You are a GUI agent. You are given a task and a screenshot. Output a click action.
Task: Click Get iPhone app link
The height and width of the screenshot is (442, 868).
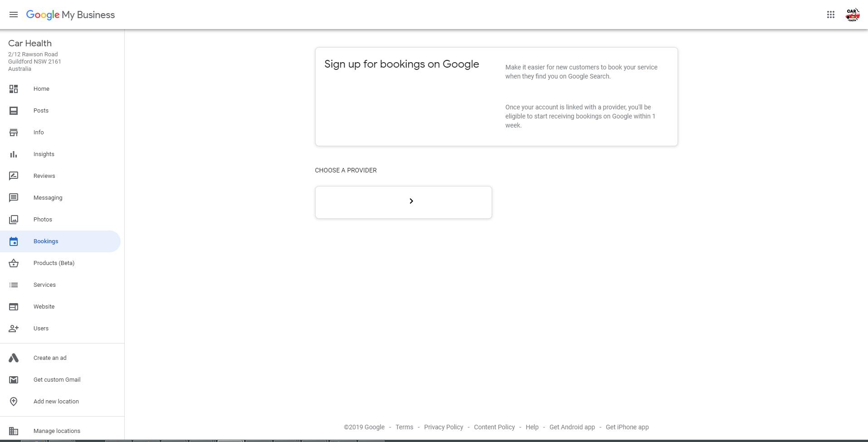click(627, 427)
